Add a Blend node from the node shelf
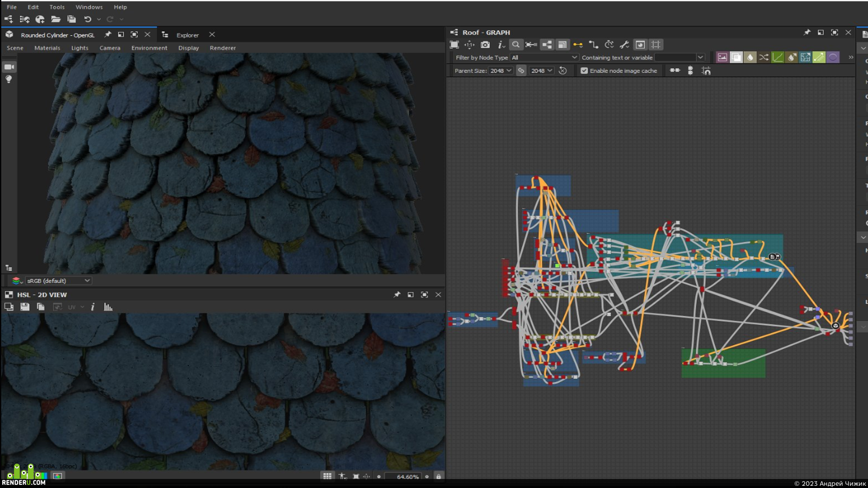 736,57
